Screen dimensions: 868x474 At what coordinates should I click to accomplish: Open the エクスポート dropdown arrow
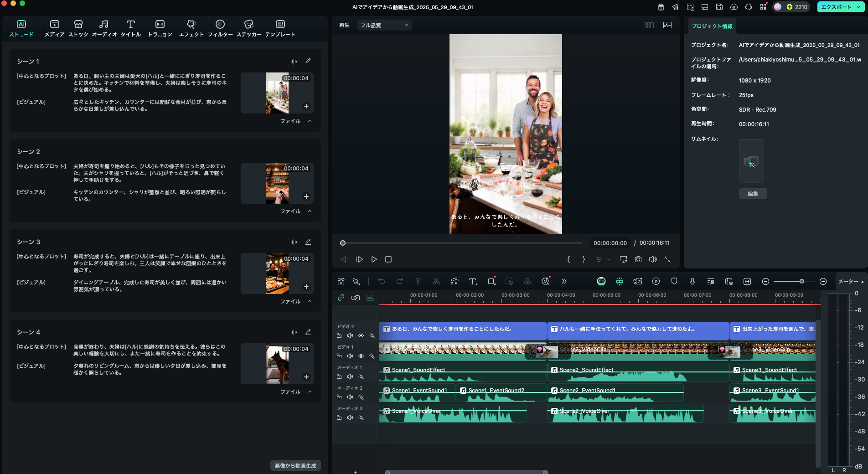coord(859,7)
